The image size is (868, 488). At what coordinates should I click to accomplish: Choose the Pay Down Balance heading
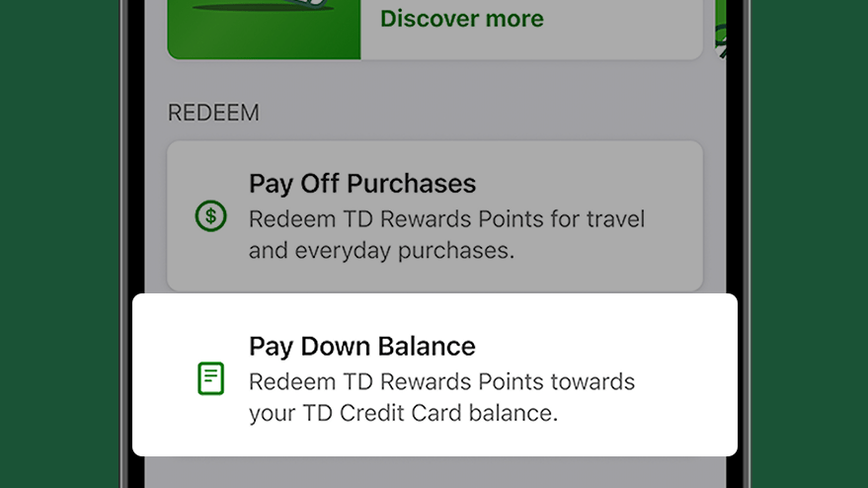[362, 346]
